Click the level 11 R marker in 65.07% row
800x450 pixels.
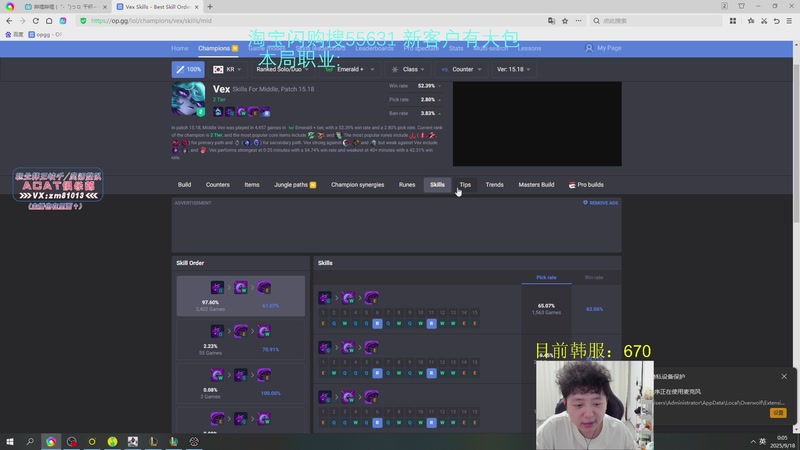point(431,323)
